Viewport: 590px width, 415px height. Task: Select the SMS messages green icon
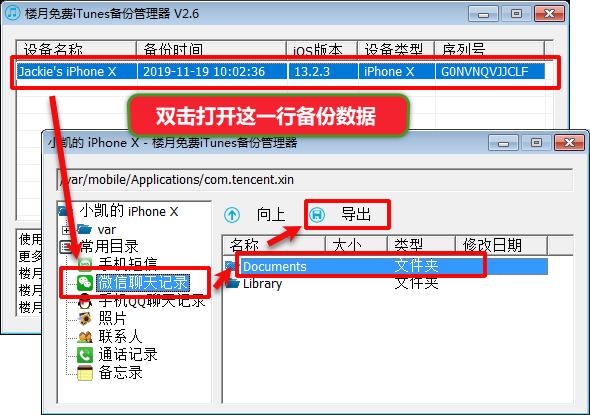[85, 263]
